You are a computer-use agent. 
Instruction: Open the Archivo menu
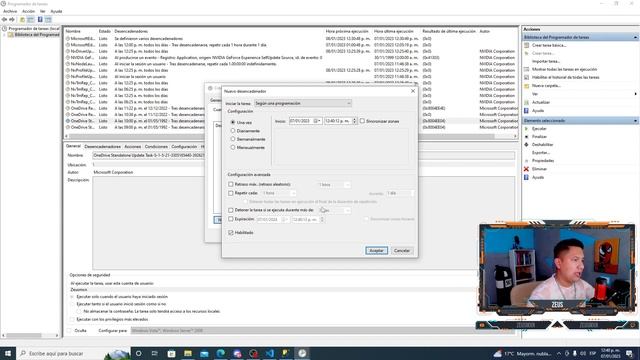pos(10,11)
